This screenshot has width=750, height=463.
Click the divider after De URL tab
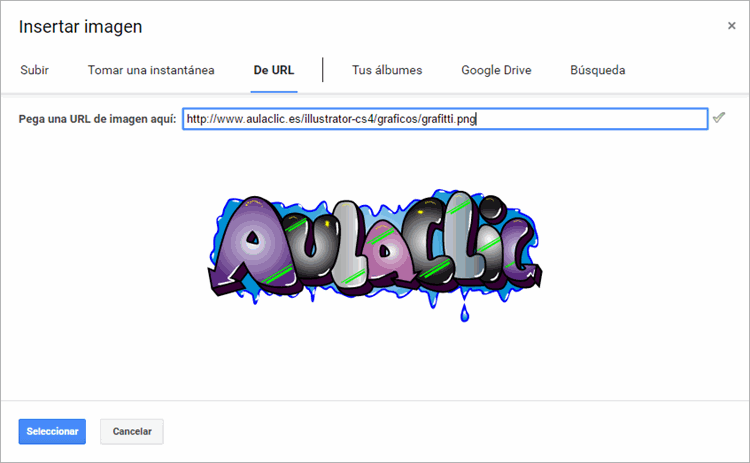323,70
